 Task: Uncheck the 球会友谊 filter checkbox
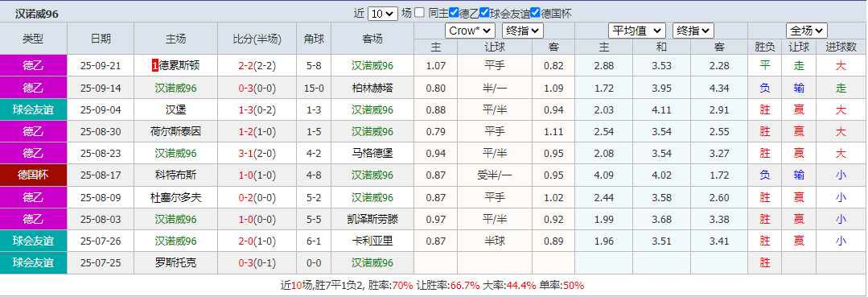coord(484,12)
